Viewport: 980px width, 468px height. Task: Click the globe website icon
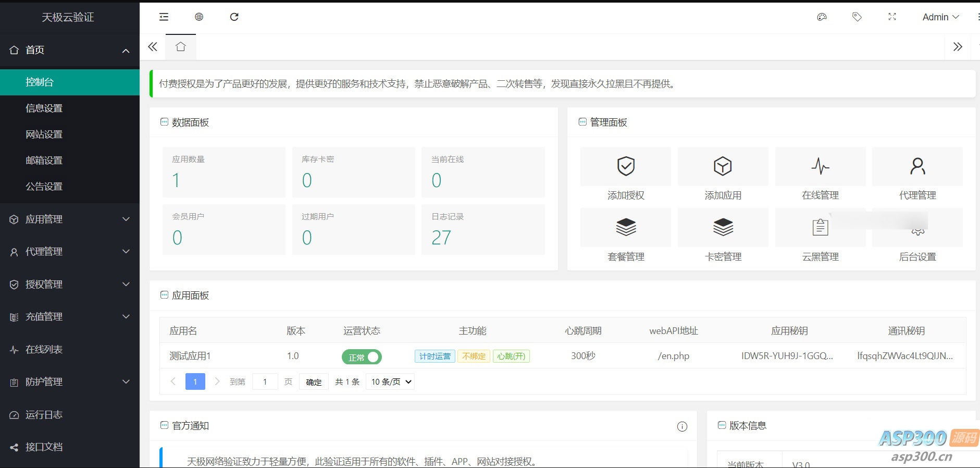click(x=199, y=17)
